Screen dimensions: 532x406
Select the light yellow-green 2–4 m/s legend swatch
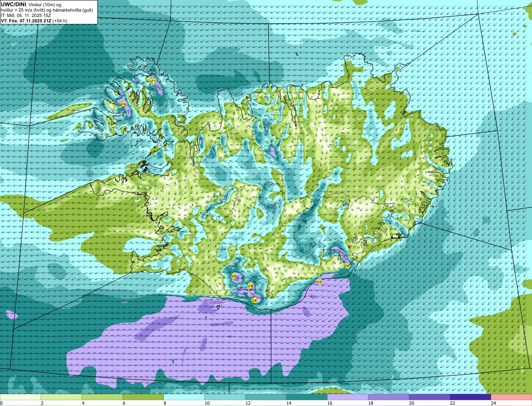point(62,397)
